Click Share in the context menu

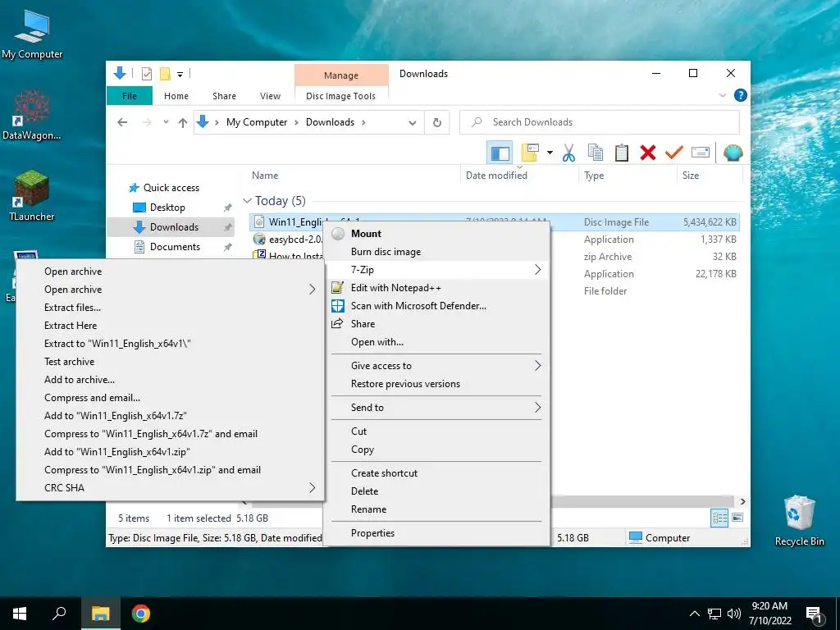[x=436, y=323]
